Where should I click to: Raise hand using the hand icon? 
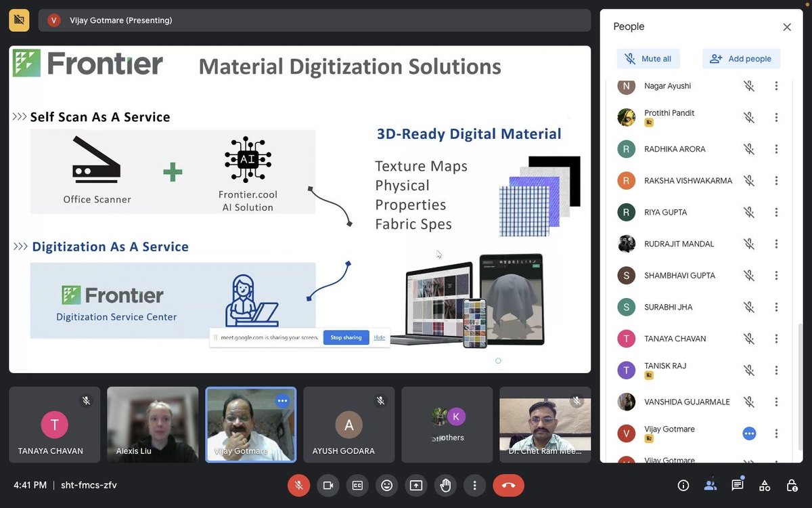445,485
